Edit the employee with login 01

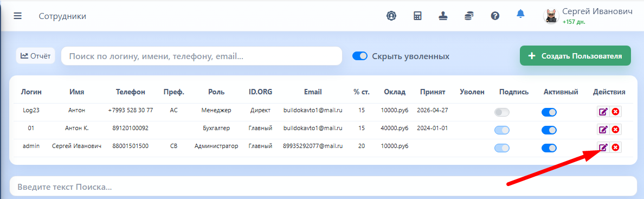click(603, 130)
